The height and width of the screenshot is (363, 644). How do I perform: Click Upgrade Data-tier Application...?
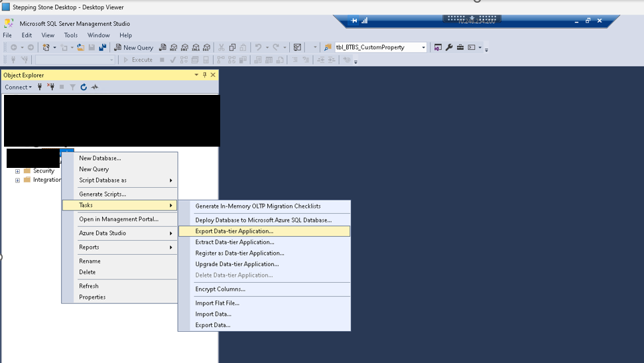tap(265, 264)
